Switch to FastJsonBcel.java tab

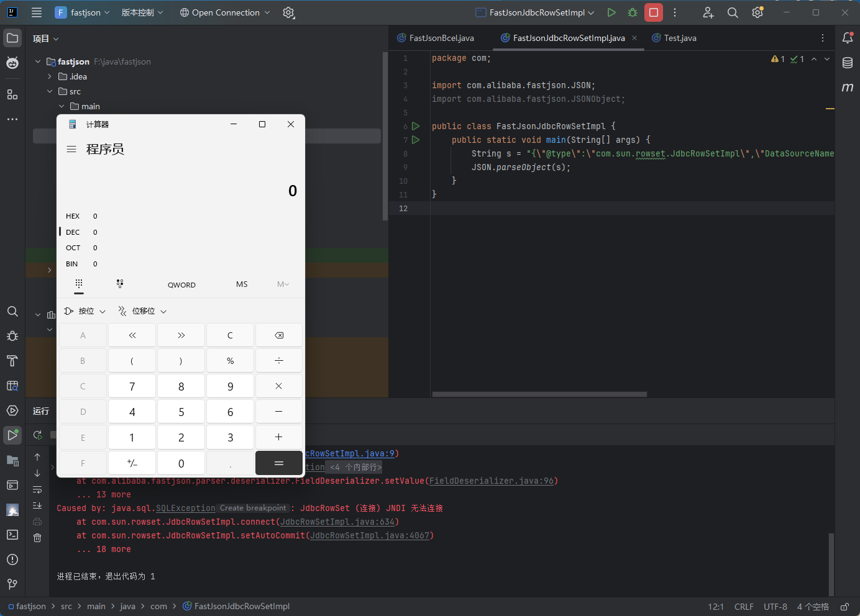(x=436, y=38)
